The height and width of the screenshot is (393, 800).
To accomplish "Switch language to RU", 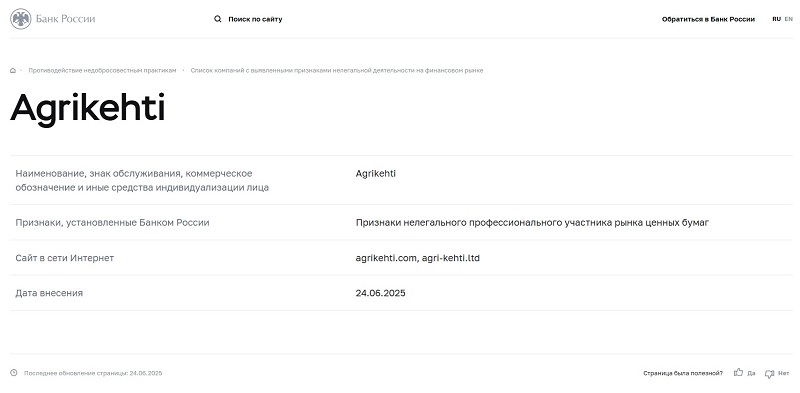I will [777, 19].
